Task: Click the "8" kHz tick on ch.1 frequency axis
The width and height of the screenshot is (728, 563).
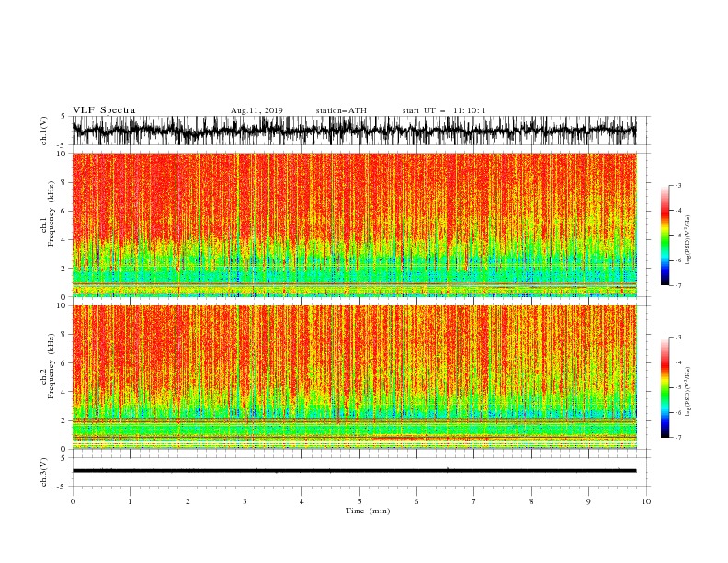Action: 63,182
